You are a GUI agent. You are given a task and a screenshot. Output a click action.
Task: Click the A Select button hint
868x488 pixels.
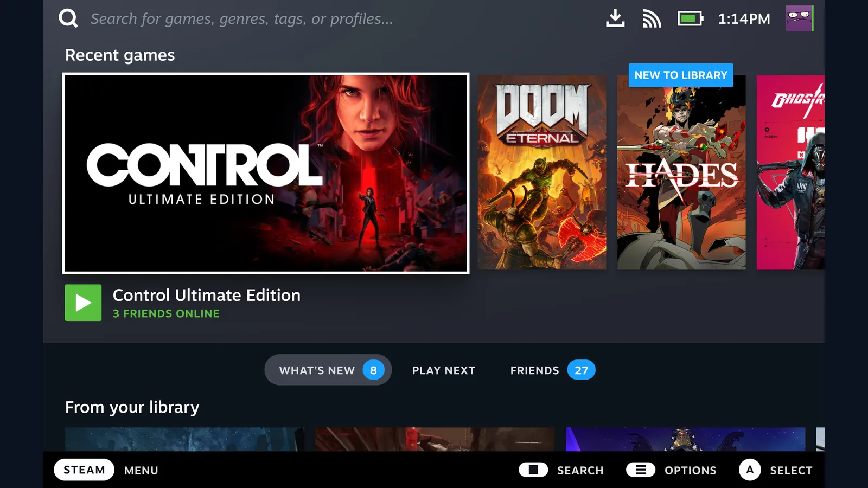click(750, 470)
